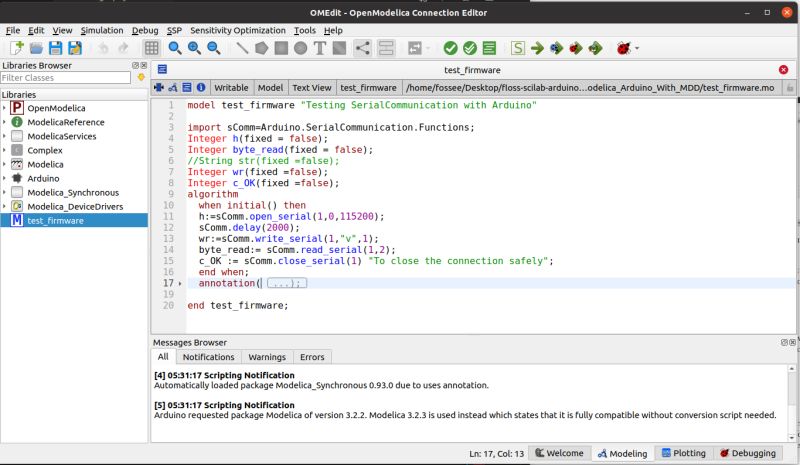Save the current model

55,48
